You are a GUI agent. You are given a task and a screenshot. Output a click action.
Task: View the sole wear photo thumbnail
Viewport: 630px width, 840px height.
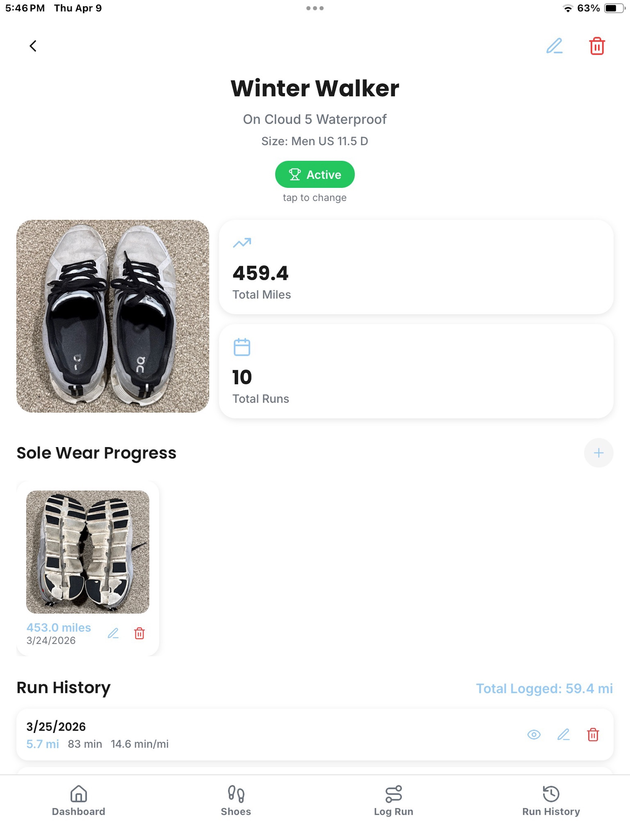88,552
